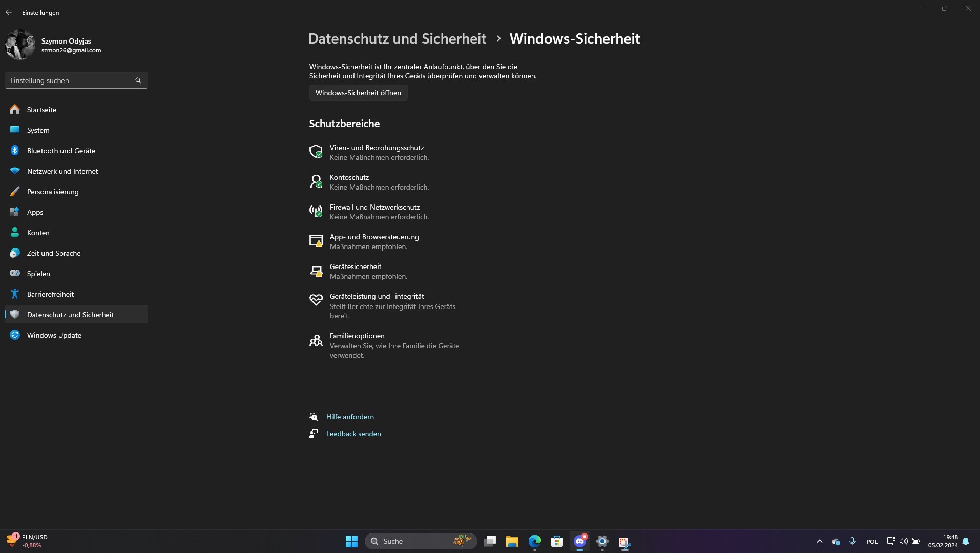Click the search magnifier in Einstellung suchen

[138, 80]
